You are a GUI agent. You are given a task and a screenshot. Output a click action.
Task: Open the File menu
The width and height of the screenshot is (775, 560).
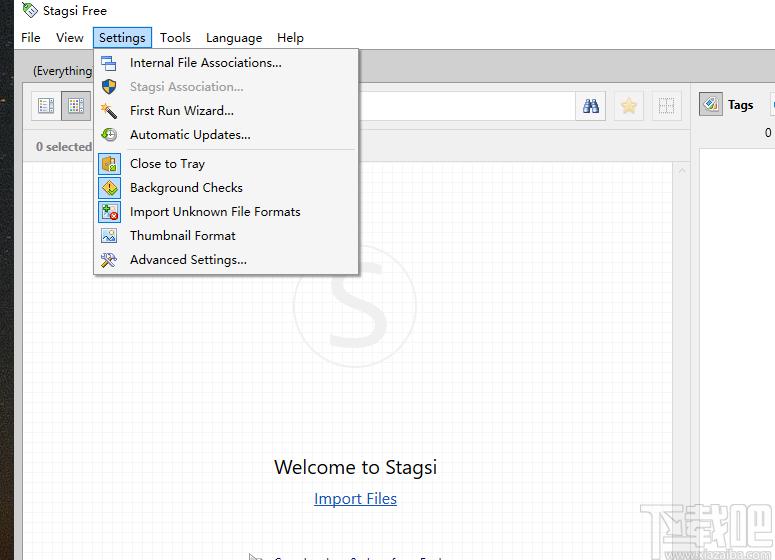point(31,38)
